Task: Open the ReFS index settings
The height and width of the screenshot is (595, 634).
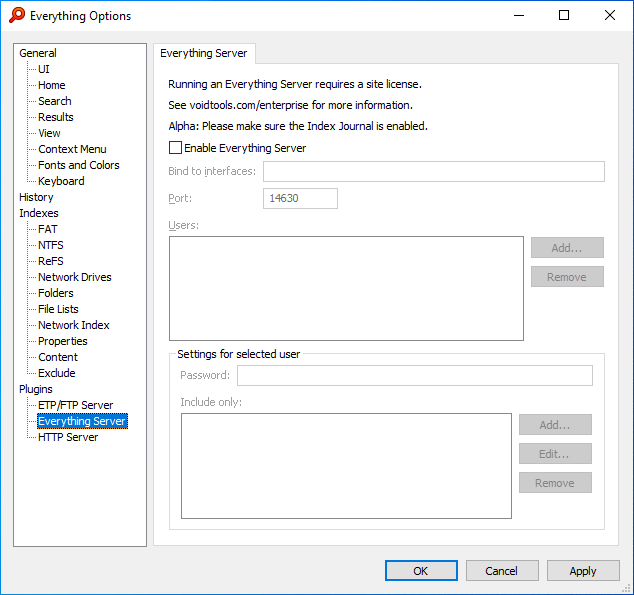Action: coord(51,261)
